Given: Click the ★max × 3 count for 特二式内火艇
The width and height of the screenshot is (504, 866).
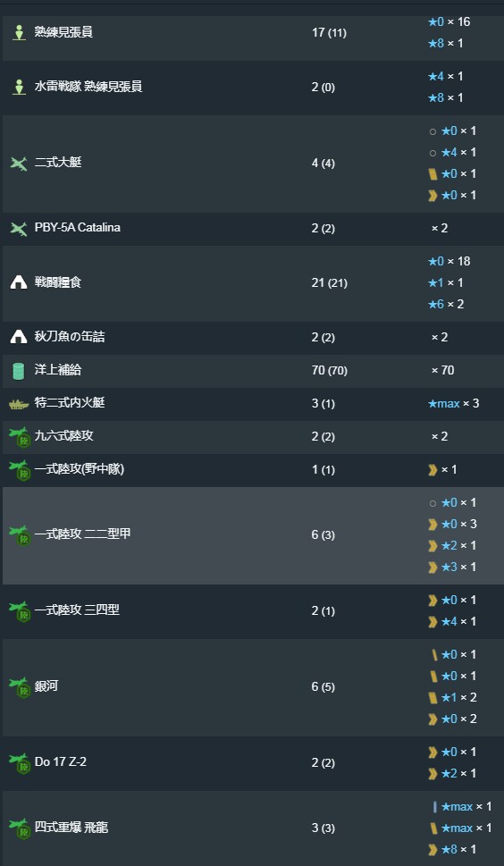Looking at the screenshot, I should pyautogui.click(x=453, y=404).
